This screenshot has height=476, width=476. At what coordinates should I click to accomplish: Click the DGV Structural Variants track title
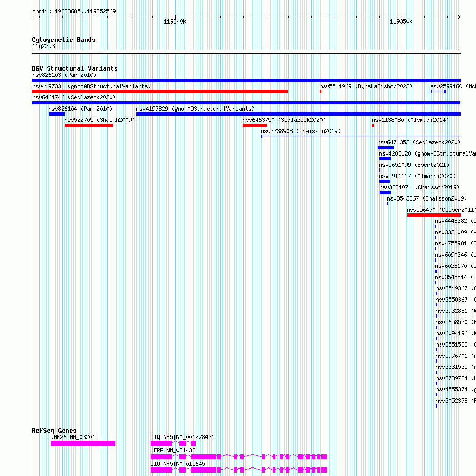coord(75,68)
